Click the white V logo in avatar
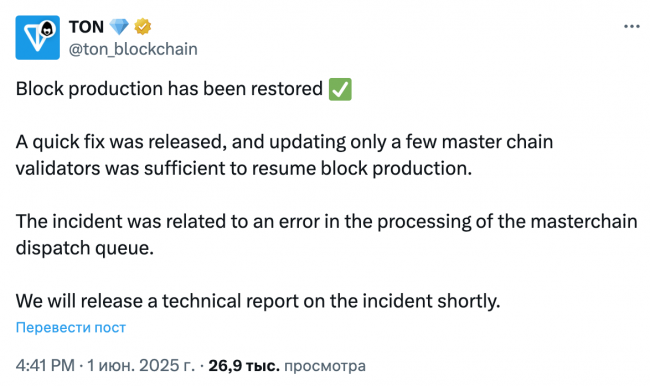 (x=34, y=37)
